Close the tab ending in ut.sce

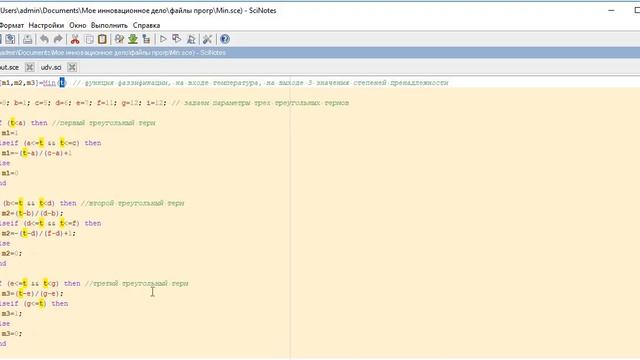(29, 67)
